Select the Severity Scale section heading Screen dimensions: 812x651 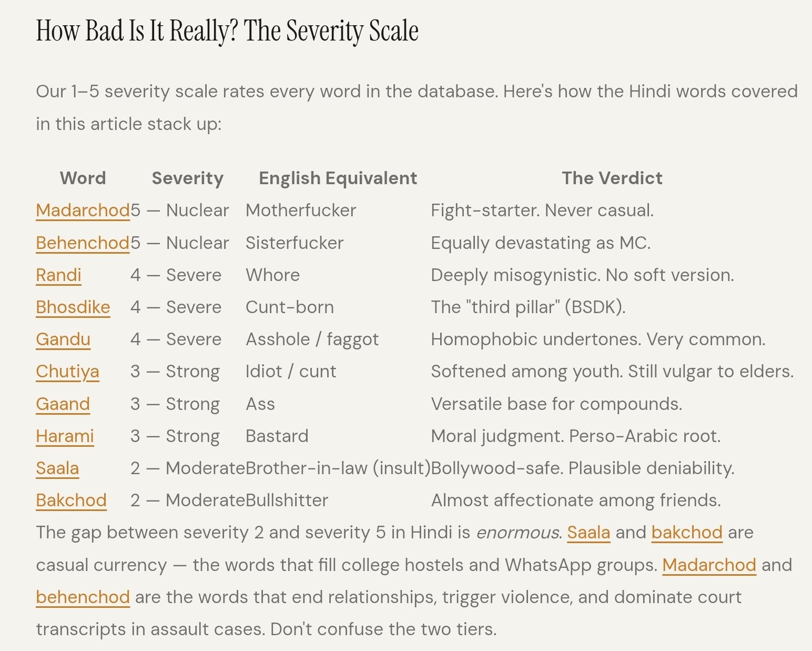(227, 31)
